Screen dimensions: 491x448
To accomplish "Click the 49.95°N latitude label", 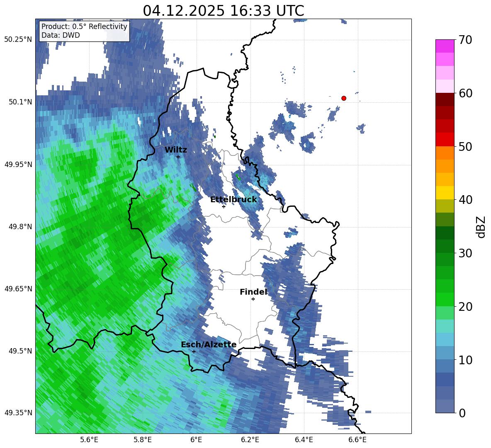I will [x=18, y=165].
